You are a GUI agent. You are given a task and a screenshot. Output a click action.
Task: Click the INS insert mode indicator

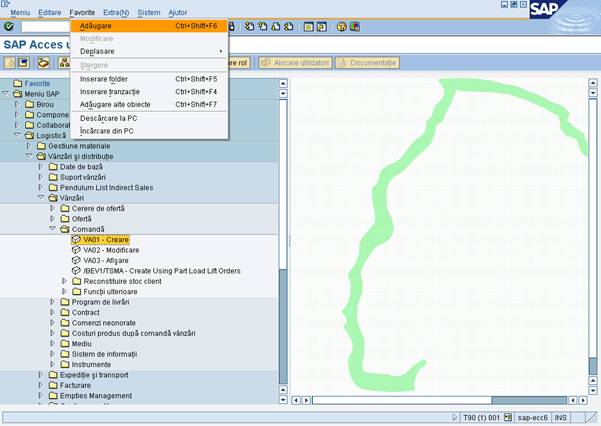tap(560, 417)
